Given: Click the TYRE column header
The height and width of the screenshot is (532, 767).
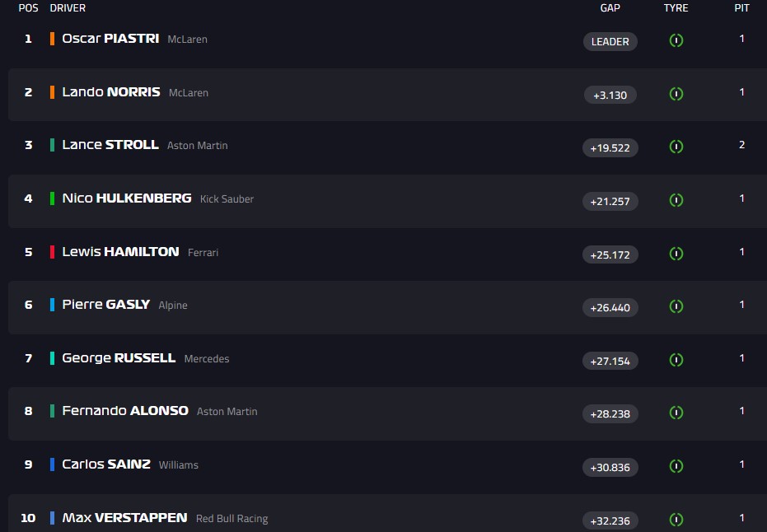Looking at the screenshot, I should pos(676,8).
